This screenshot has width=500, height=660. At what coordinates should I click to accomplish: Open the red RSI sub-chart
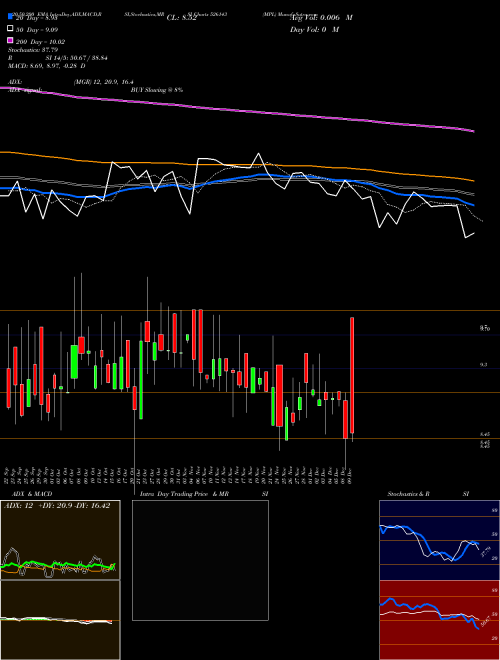pyautogui.click(x=439, y=620)
